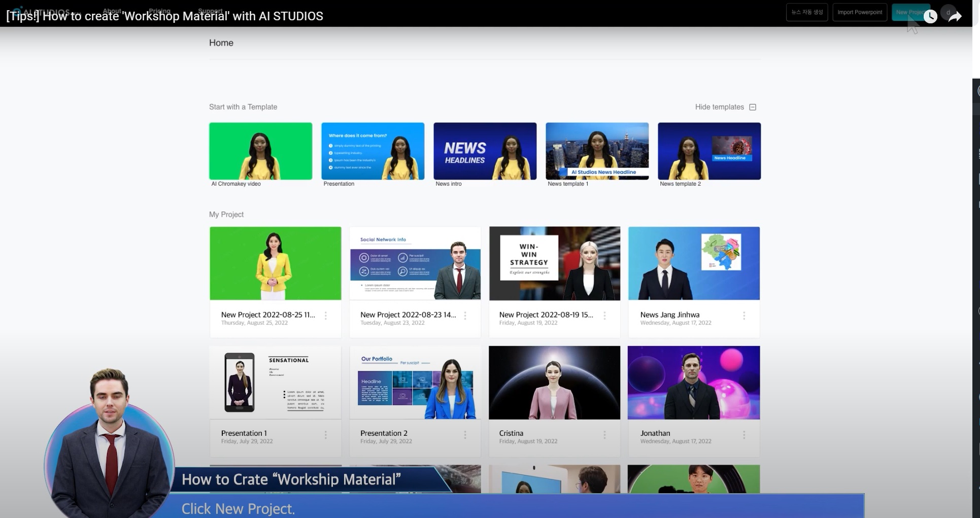Click the 'My Project' section label

(226, 215)
